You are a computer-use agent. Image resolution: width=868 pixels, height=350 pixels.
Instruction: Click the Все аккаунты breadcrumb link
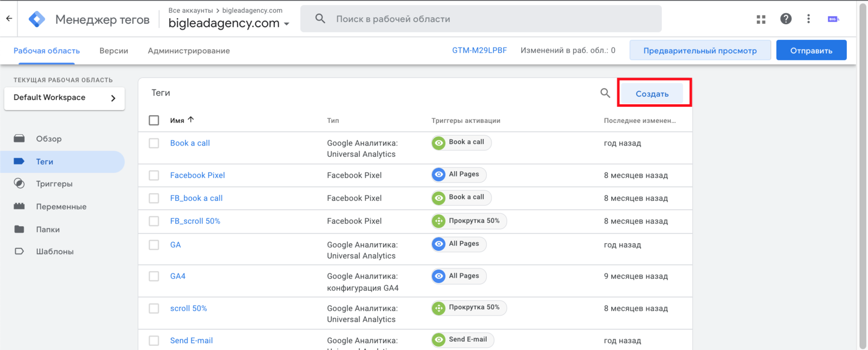coord(191,10)
